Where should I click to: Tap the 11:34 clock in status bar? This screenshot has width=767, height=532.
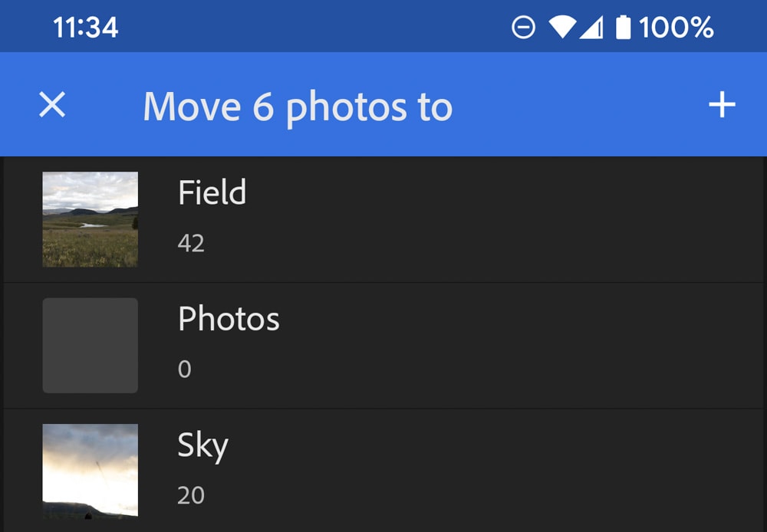tap(86, 28)
